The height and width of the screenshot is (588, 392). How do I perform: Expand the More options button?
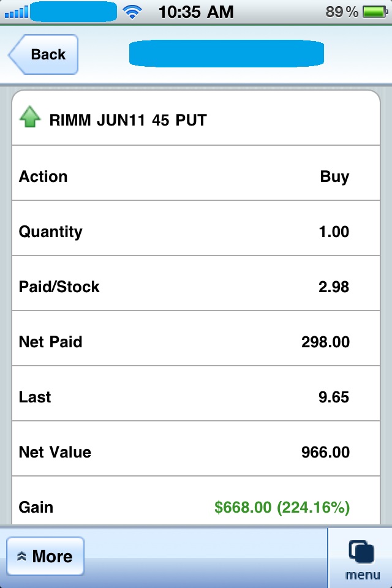point(45,556)
